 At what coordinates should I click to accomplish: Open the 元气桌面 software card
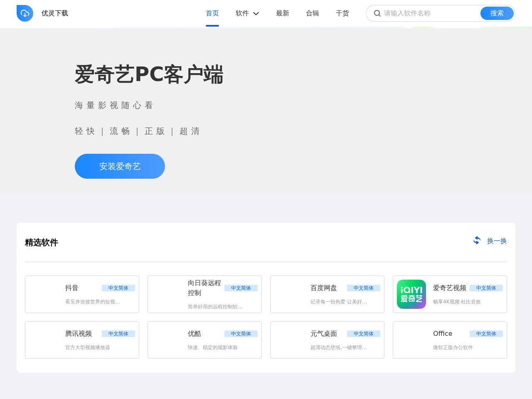[327, 340]
